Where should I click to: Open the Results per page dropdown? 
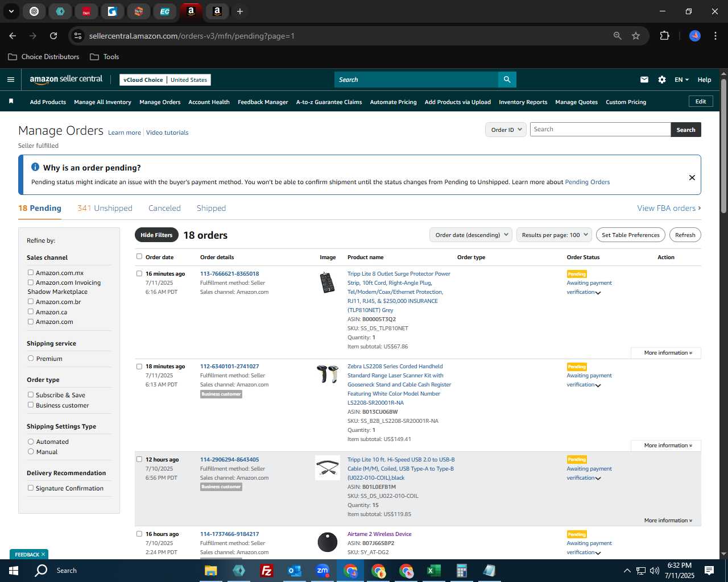(x=555, y=235)
